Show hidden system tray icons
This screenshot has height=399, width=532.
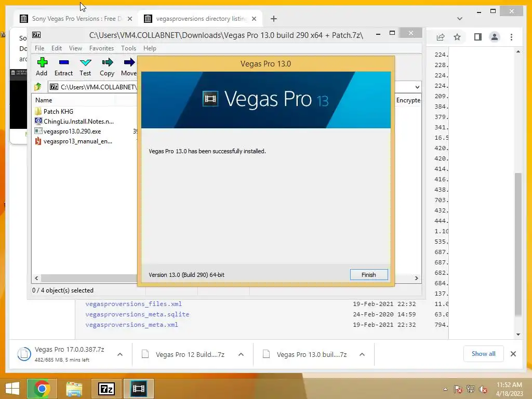[x=445, y=389]
